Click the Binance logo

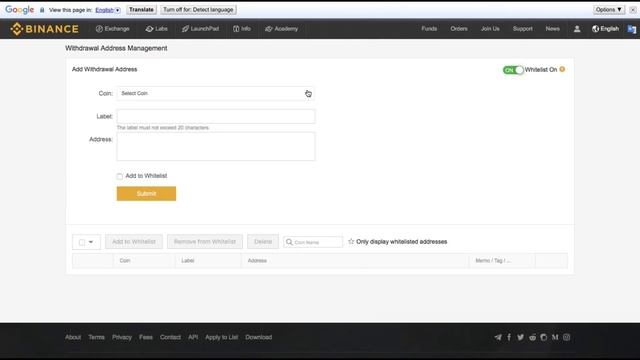[44, 29]
